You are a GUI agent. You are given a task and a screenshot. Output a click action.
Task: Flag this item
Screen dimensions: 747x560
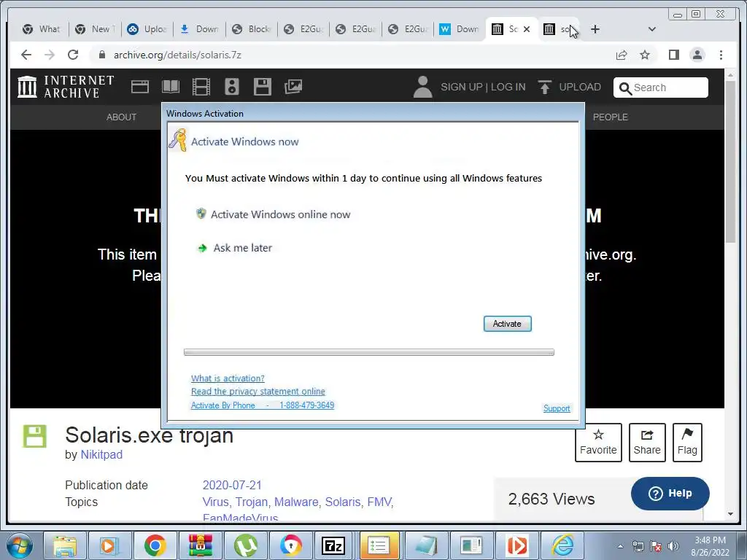pyautogui.click(x=687, y=443)
